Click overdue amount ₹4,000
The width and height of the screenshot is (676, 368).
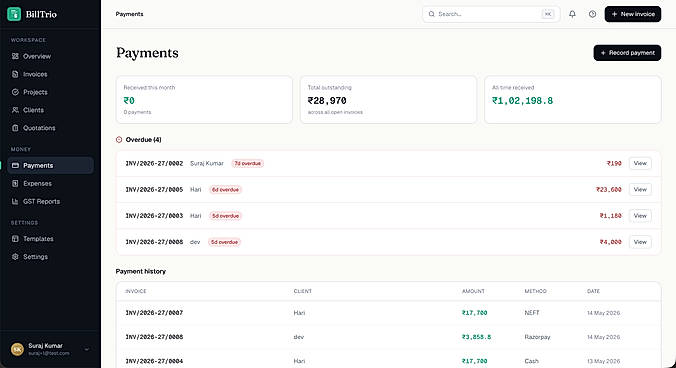(x=610, y=242)
